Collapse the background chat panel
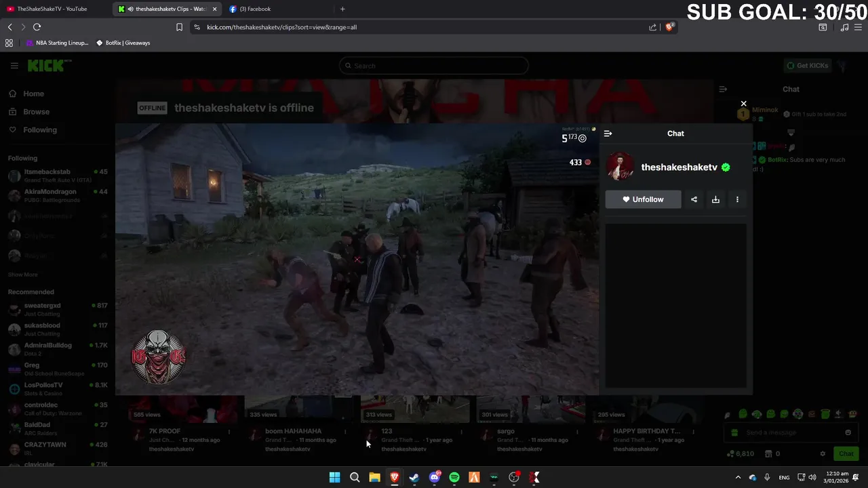This screenshot has height=488, width=868. click(723, 89)
